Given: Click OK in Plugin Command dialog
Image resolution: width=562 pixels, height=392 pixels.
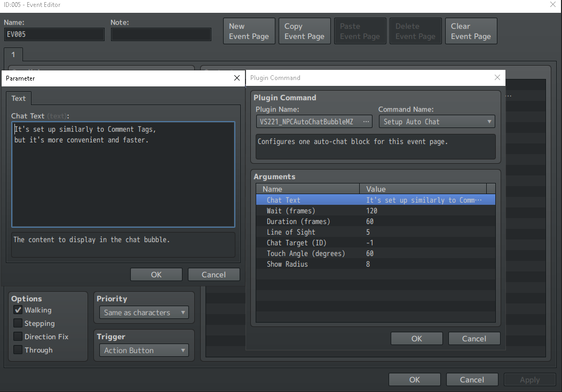Looking at the screenshot, I should tap(416, 339).
